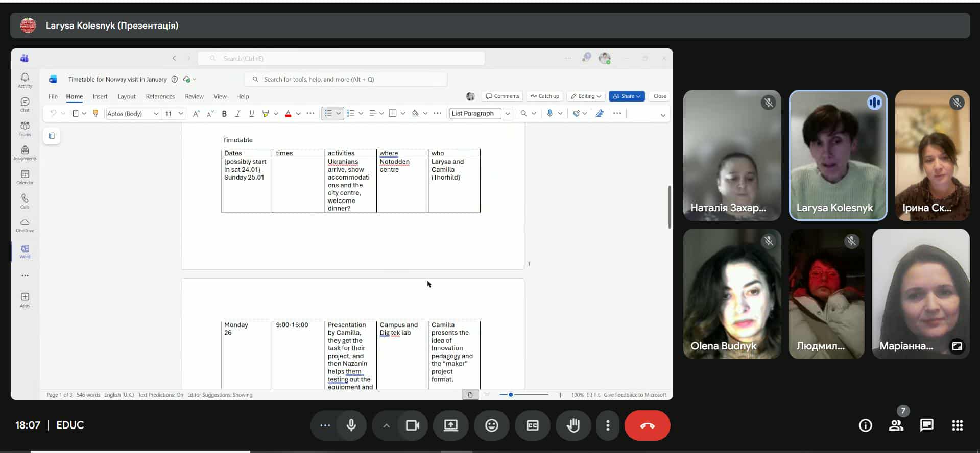Viewport: 980px width, 453px height.
Task: Turn on closed captions
Action: [532, 425]
